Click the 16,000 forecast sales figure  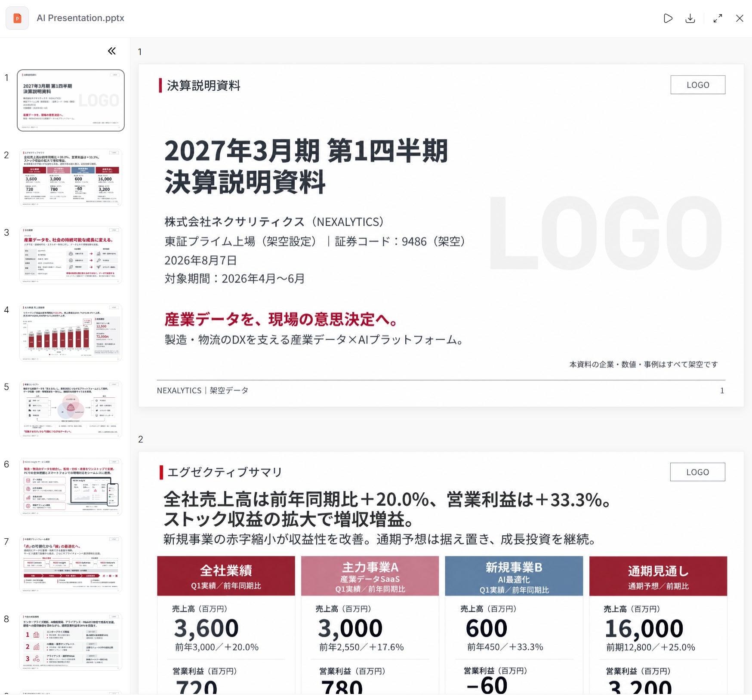644,628
